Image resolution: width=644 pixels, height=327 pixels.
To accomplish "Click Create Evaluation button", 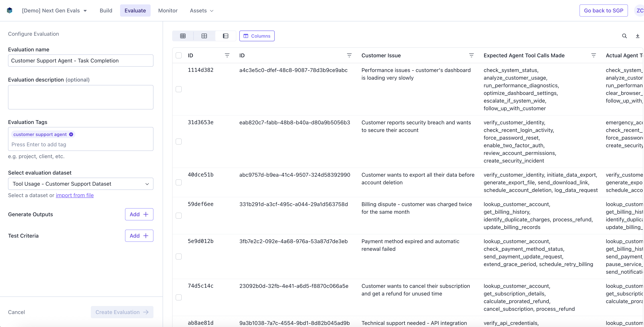I will coord(122,312).
